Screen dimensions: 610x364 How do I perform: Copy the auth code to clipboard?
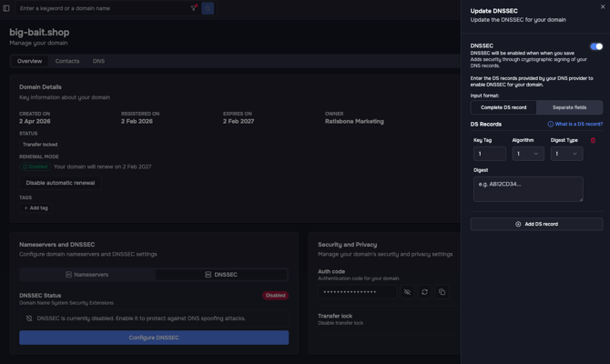(442, 292)
